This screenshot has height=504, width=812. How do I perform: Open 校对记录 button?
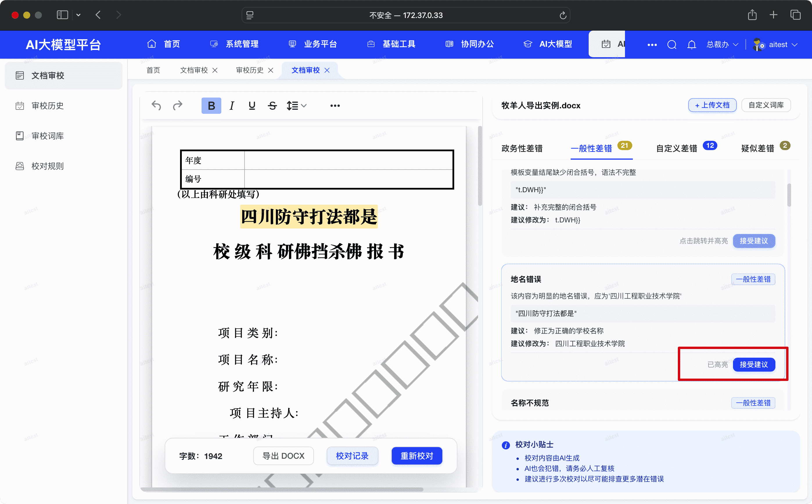click(x=352, y=456)
